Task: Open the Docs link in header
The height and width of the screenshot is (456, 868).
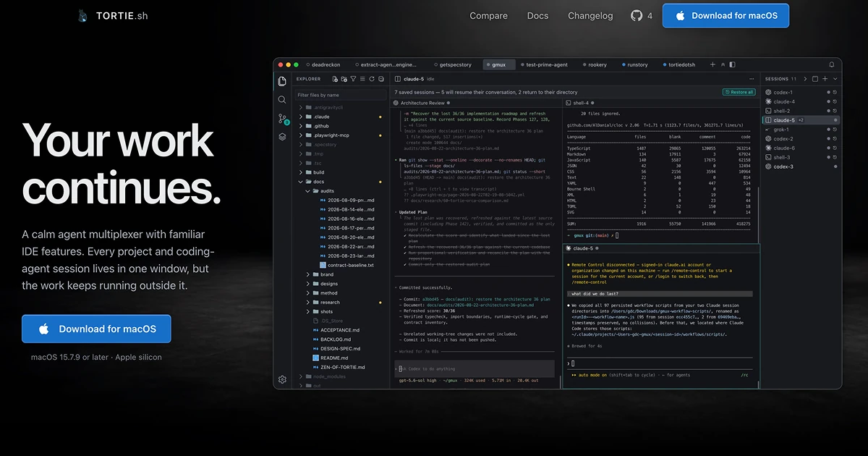Action: 537,15
